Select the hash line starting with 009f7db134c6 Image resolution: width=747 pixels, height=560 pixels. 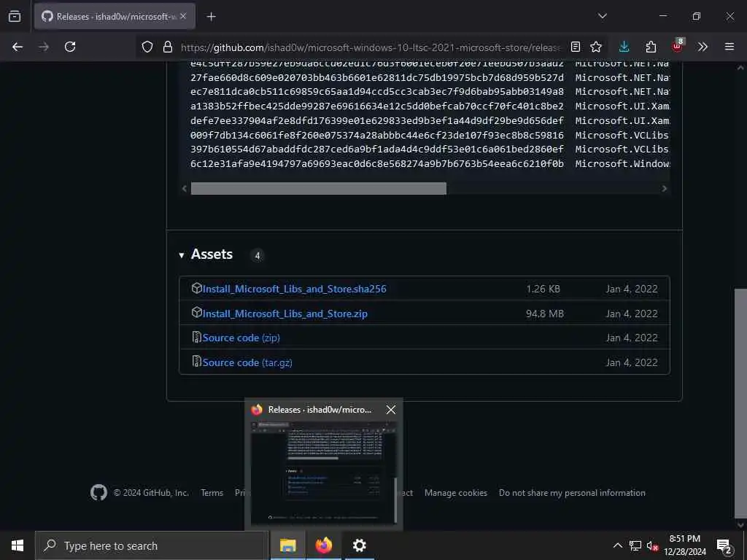377,135
